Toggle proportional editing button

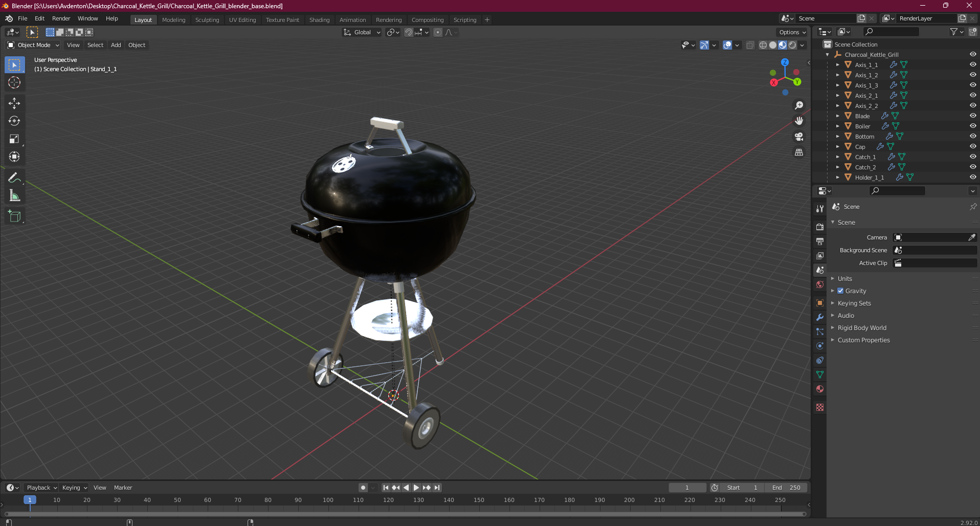coord(438,32)
